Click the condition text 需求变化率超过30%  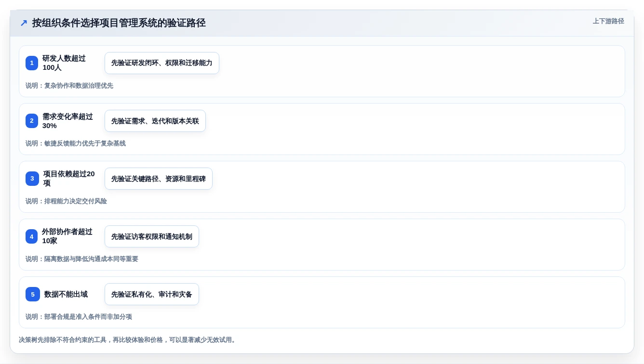click(67, 121)
